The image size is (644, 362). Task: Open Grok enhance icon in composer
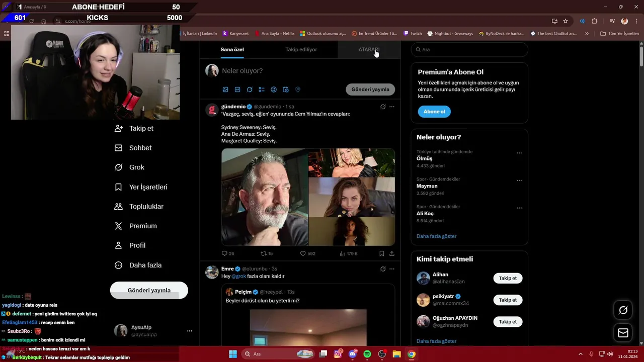(250, 89)
